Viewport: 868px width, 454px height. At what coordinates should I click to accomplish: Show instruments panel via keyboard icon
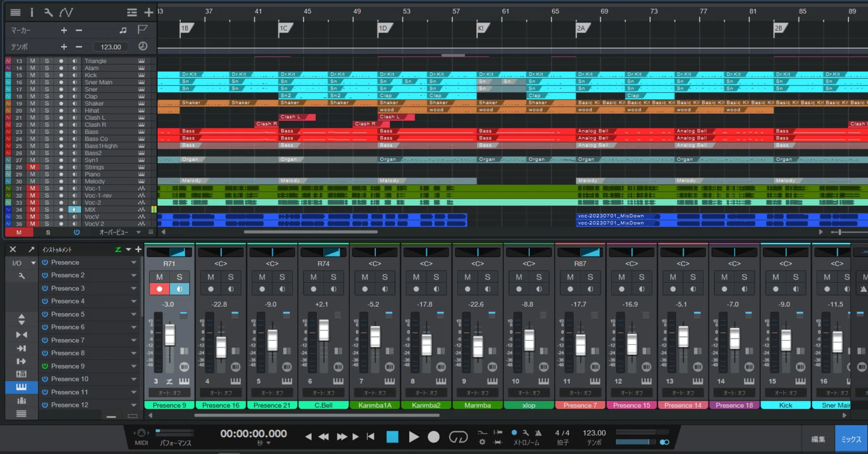point(21,387)
